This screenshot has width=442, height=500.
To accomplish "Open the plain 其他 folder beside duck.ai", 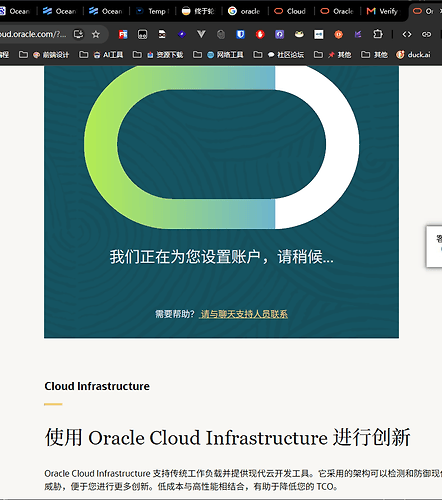I will [374, 55].
